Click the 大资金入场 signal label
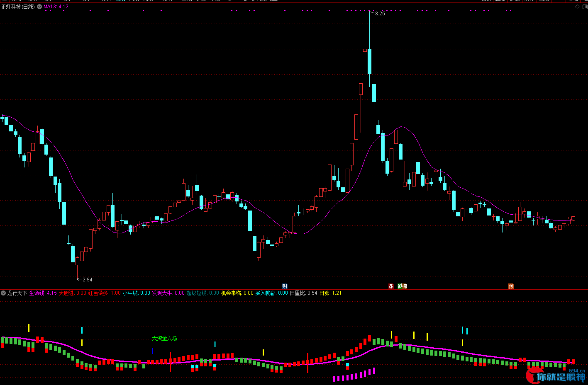The width and height of the screenshot is (588, 385). (164, 338)
